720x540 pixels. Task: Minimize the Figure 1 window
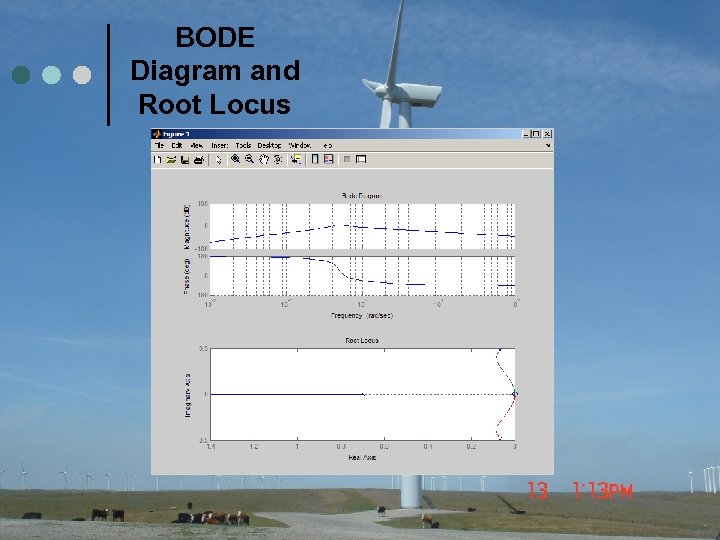coord(526,134)
